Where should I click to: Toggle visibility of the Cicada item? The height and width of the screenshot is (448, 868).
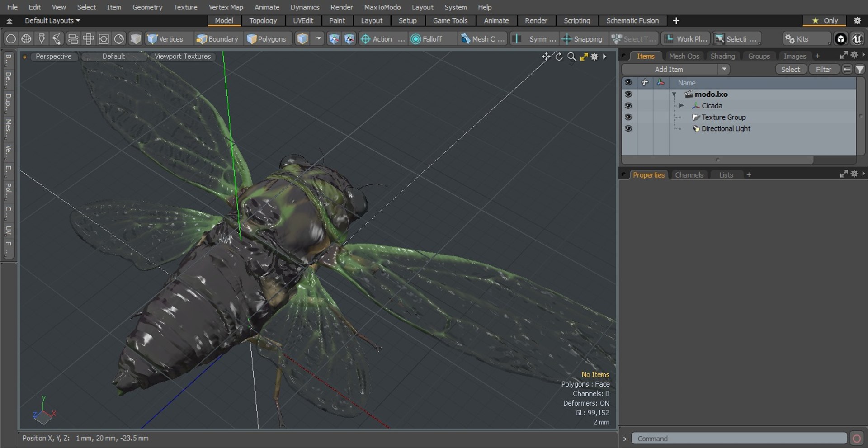(628, 105)
